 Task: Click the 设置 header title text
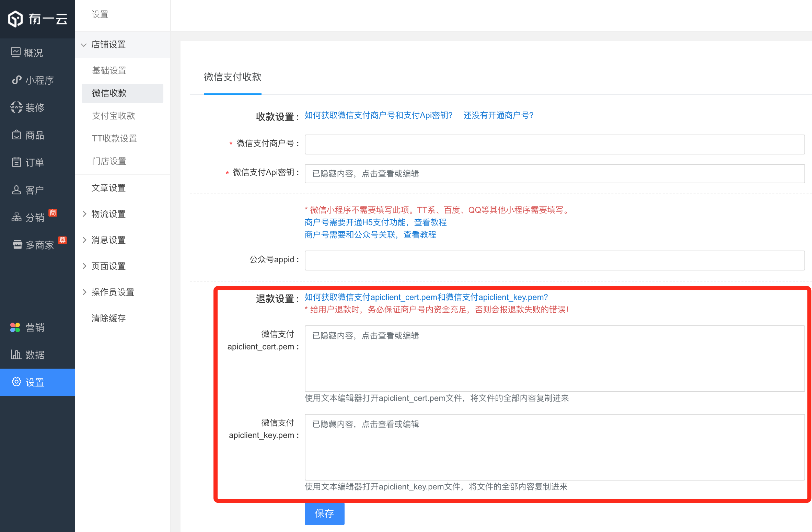point(100,14)
